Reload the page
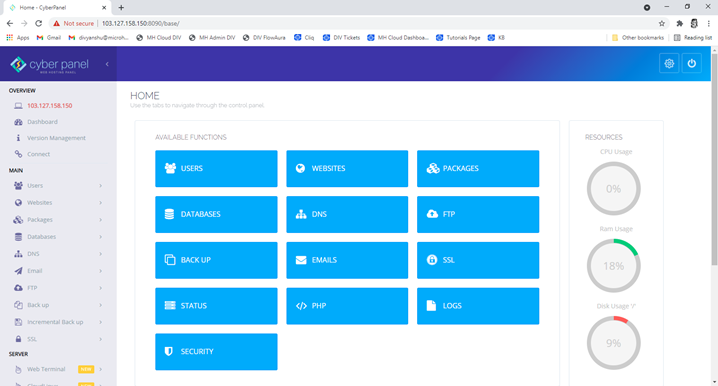The image size is (718, 386). (x=38, y=23)
